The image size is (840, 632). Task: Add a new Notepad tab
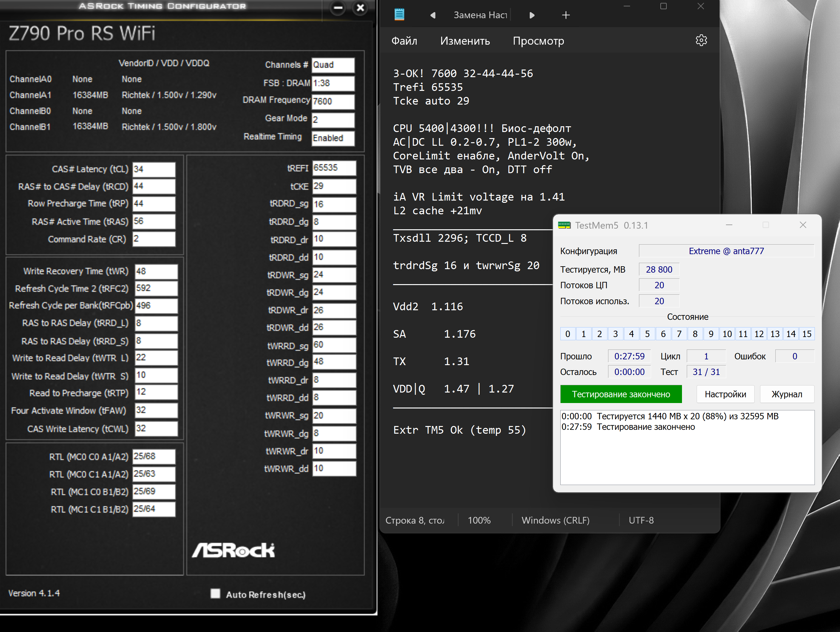(565, 15)
